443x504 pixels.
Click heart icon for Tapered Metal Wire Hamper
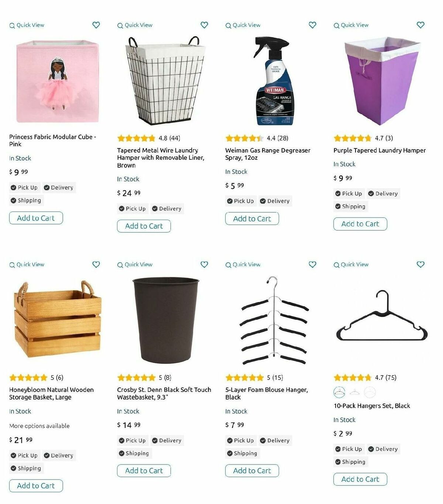coord(204,25)
